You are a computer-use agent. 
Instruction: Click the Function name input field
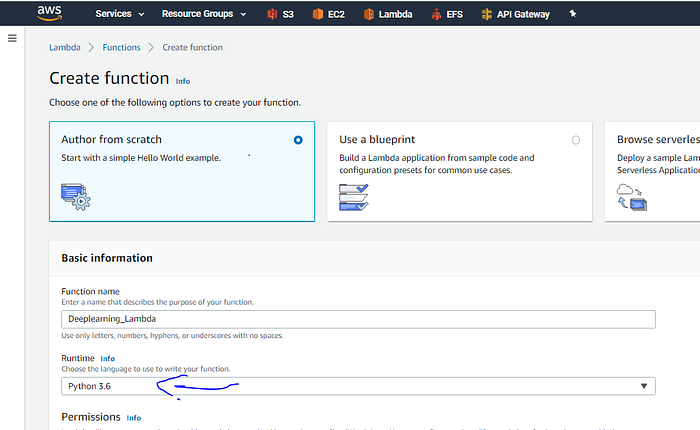(358, 319)
